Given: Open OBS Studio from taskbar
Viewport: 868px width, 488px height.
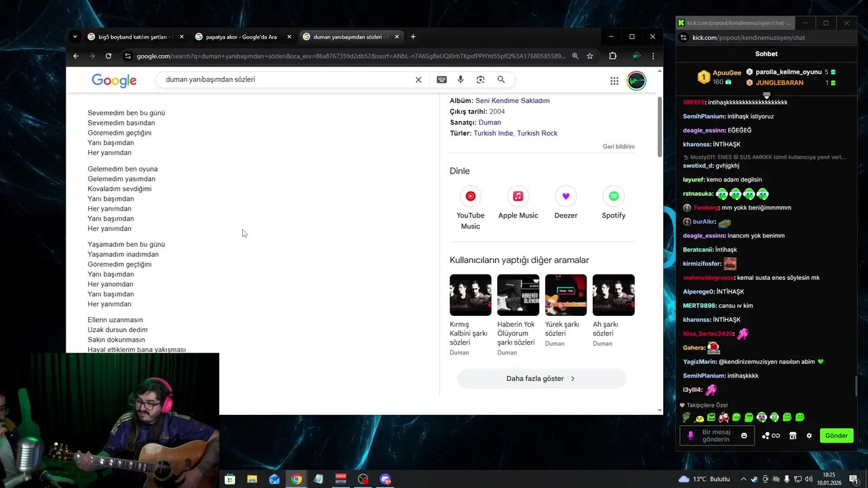Looking at the screenshot, I should pos(363,479).
